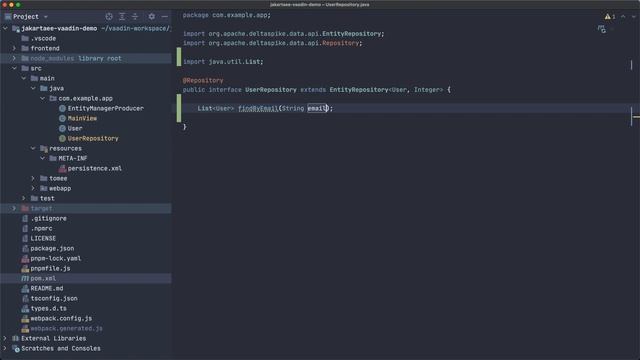
Task: Expand the test folder
Action: (x=24, y=198)
